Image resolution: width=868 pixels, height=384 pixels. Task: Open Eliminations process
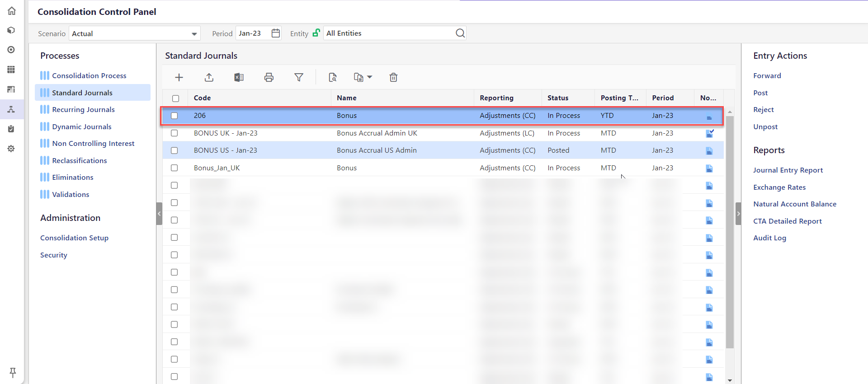tap(72, 177)
